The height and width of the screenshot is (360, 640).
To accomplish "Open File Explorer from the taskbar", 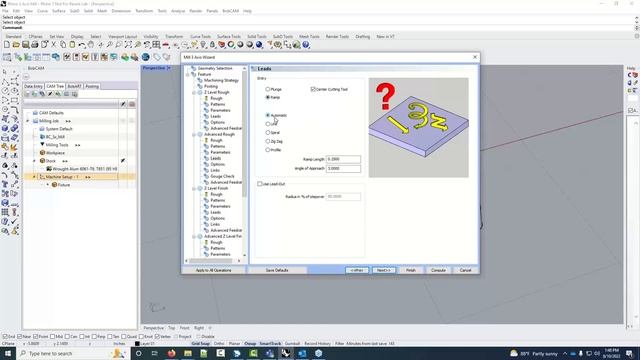I will [x=188, y=353].
